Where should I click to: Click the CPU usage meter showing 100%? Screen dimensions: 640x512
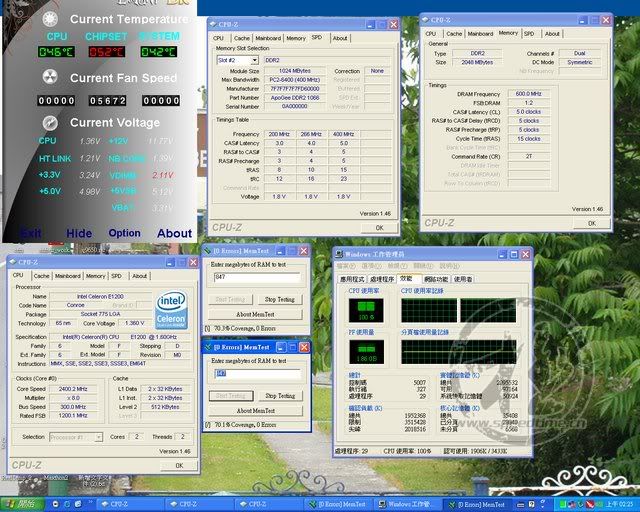click(x=366, y=310)
